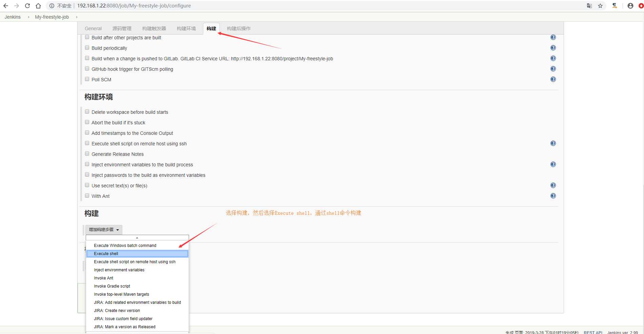
Task: Reload the page with refresh icon
Action: tap(27, 6)
